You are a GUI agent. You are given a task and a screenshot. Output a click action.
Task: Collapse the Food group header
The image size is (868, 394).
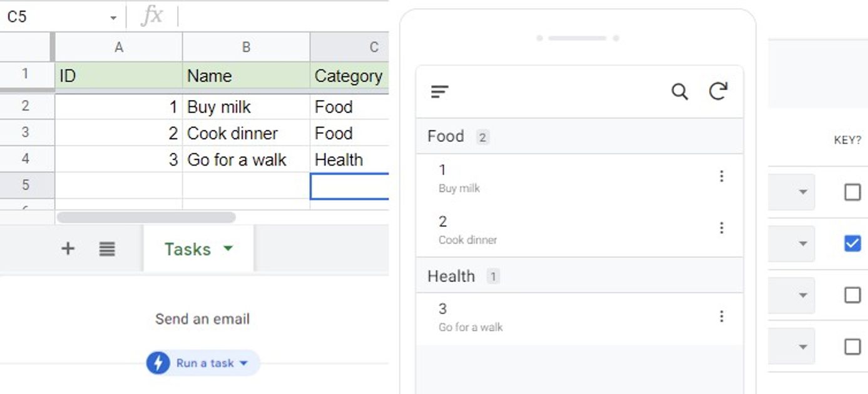pos(580,136)
